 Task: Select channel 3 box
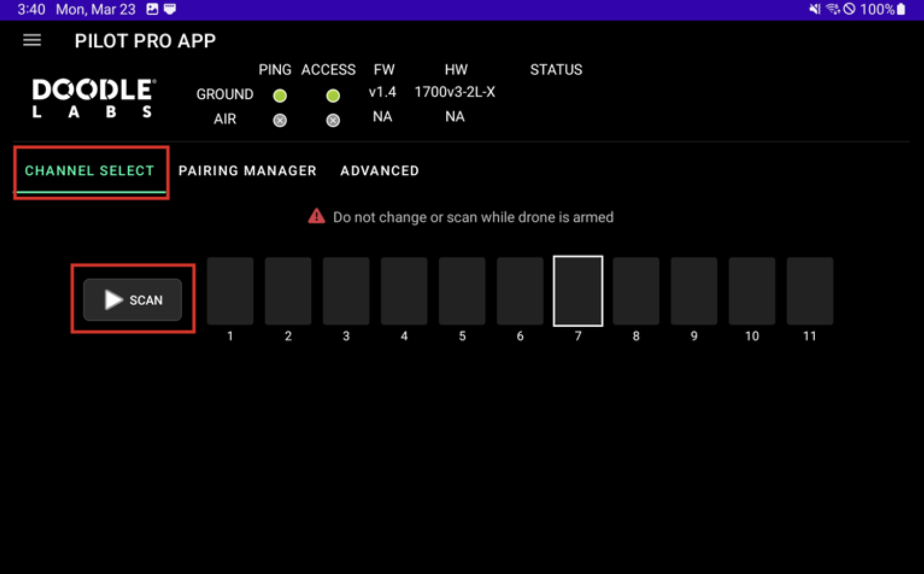(x=346, y=291)
